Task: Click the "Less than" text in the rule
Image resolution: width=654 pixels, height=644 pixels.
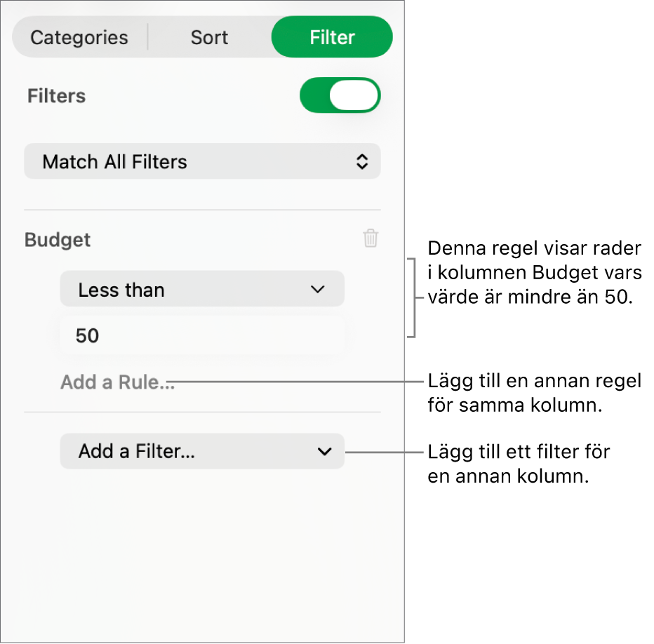Action: pos(121,290)
